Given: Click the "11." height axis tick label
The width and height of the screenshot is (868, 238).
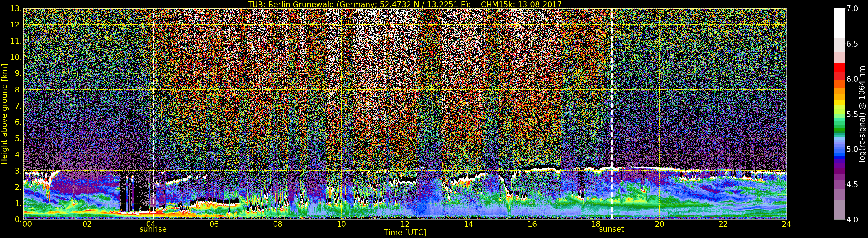Looking at the screenshot, I should [x=16, y=41].
